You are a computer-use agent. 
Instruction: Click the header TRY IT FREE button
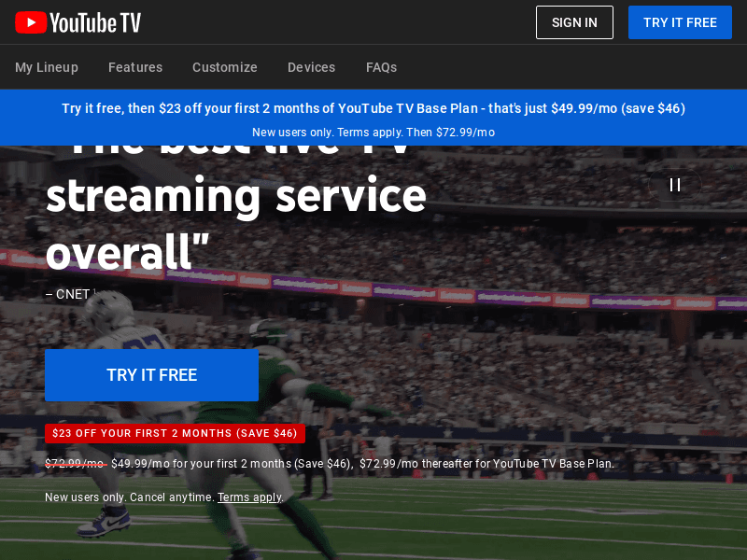[x=680, y=22]
